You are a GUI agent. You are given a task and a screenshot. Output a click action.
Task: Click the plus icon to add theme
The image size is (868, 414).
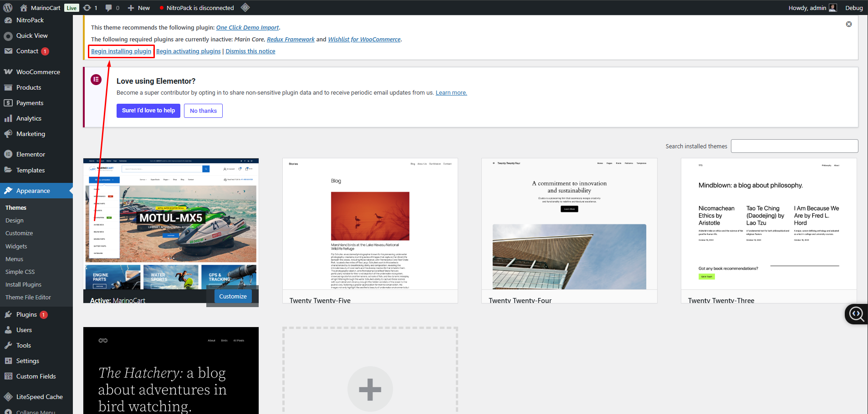370,389
